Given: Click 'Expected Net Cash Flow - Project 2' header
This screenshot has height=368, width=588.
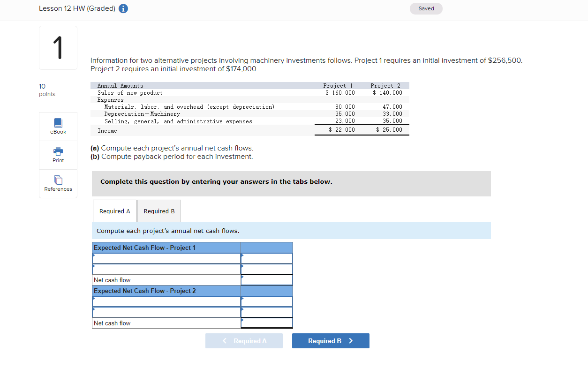Looking at the screenshot, I should [166, 291].
